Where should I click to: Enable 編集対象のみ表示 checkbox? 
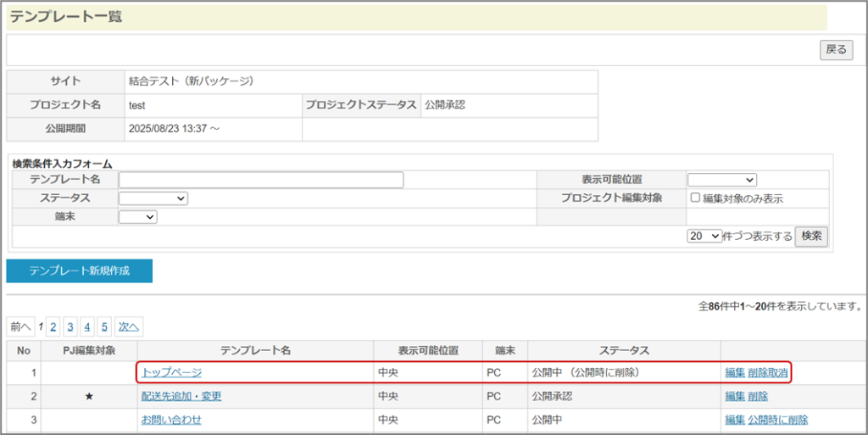pos(695,198)
